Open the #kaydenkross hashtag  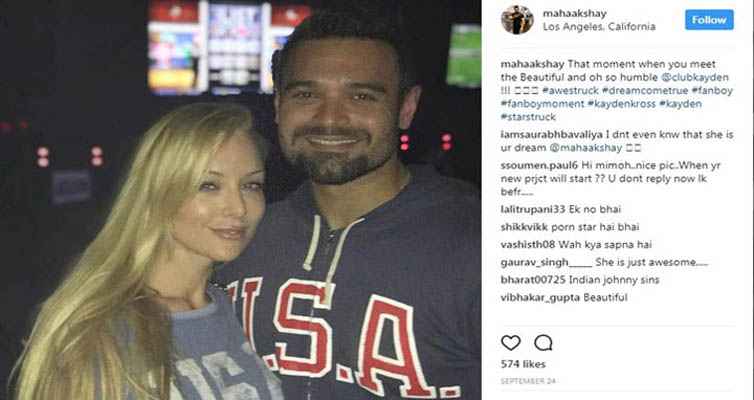click(622, 104)
